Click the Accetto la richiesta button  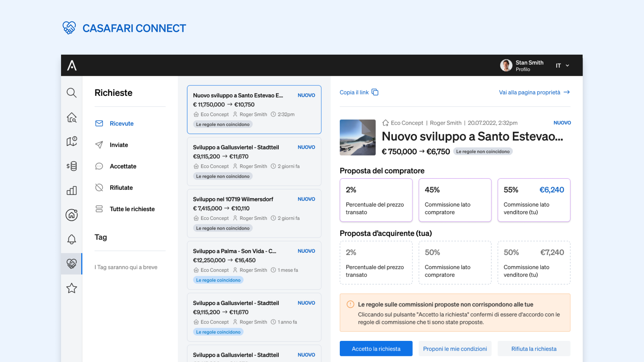[x=376, y=349]
